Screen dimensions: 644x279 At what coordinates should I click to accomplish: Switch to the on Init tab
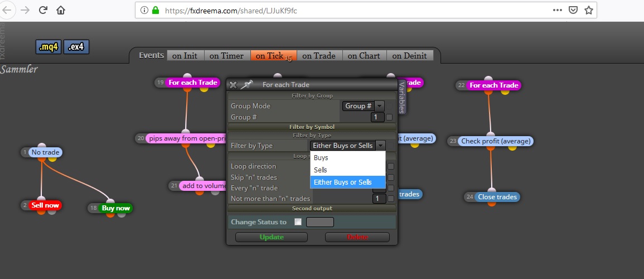tap(185, 56)
